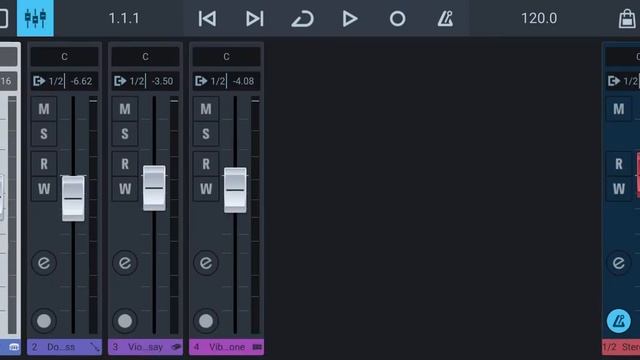The width and height of the screenshot is (640, 360).
Task: Open output routing of track 3
Action: pyautogui.click(x=129, y=81)
